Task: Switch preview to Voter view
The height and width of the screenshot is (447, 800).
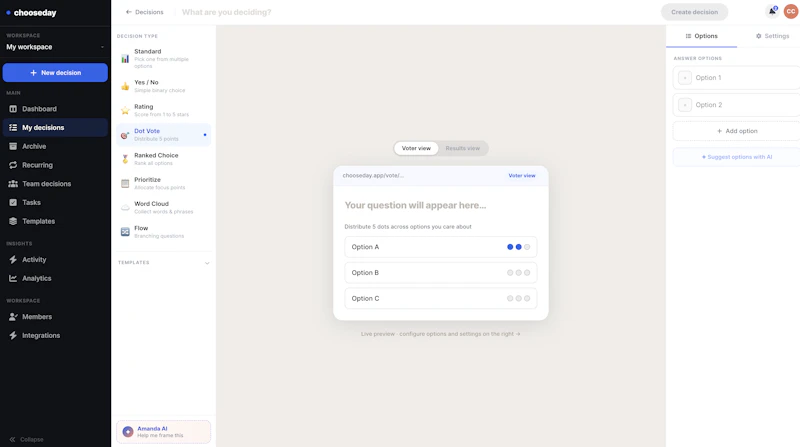Action: tap(416, 148)
